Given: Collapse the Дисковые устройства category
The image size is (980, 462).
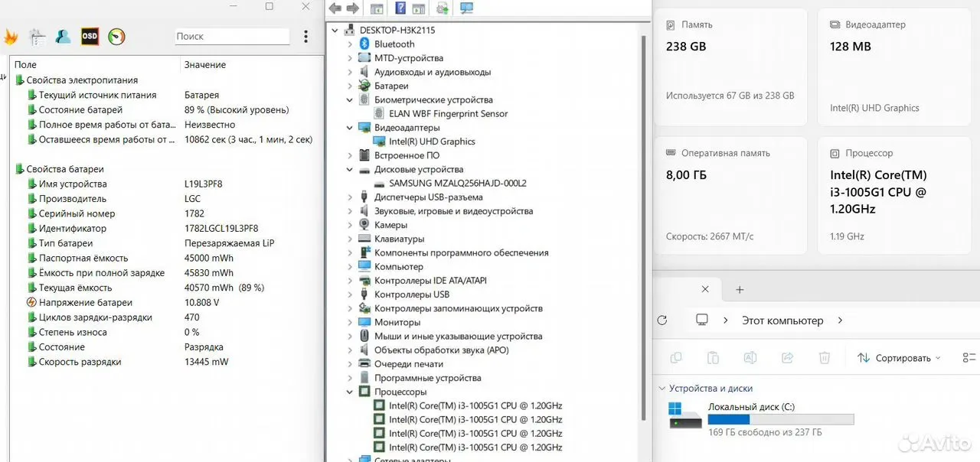Looking at the screenshot, I should pyautogui.click(x=350, y=169).
